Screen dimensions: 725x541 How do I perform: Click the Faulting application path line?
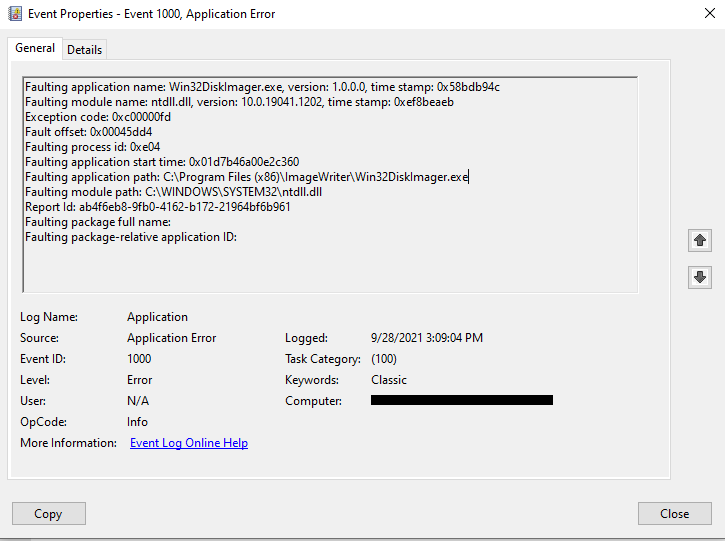(x=246, y=177)
